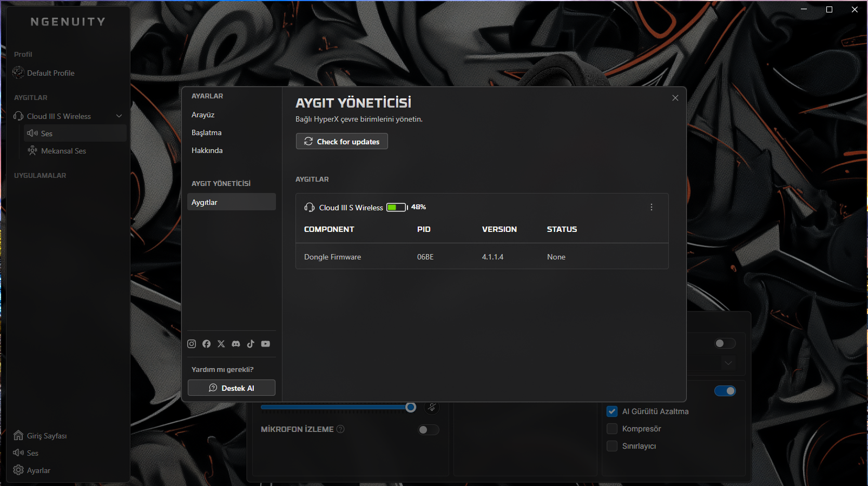
Task: Click the NGENUITY logo
Action: (x=68, y=22)
